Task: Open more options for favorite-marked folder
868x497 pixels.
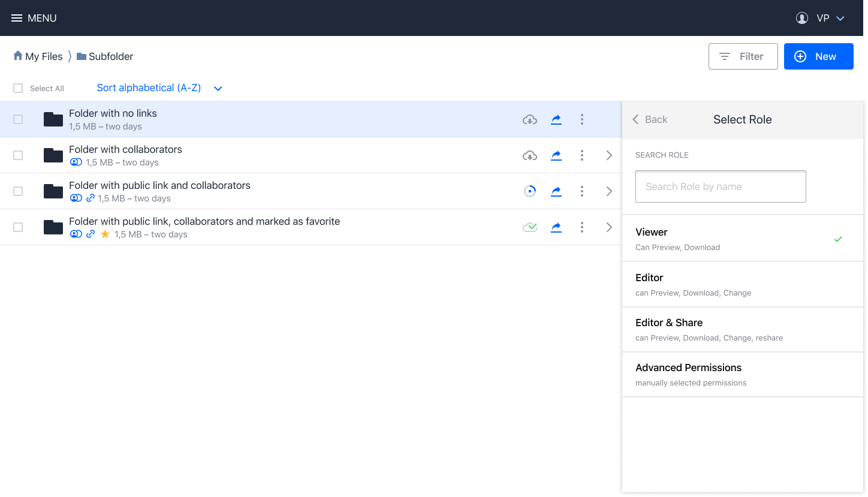Action: (581, 227)
